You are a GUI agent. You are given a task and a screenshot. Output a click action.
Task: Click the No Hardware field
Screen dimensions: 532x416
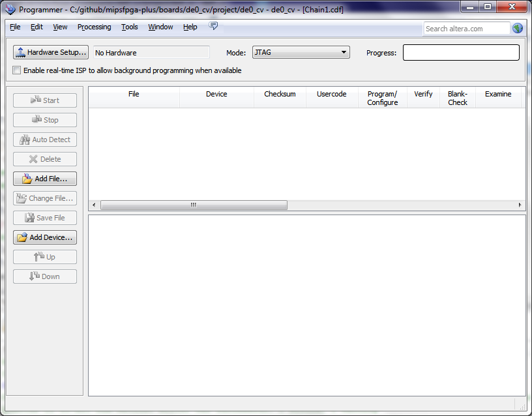[x=151, y=53]
